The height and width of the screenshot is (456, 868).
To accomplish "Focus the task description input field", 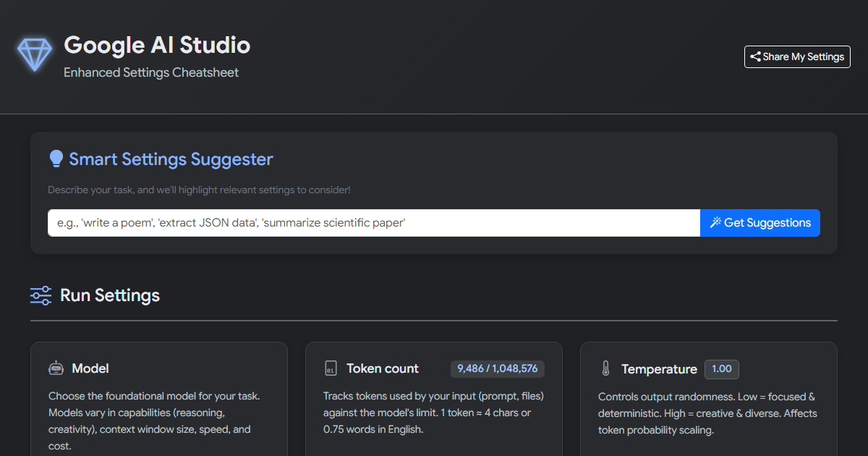I will coord(374,223).
